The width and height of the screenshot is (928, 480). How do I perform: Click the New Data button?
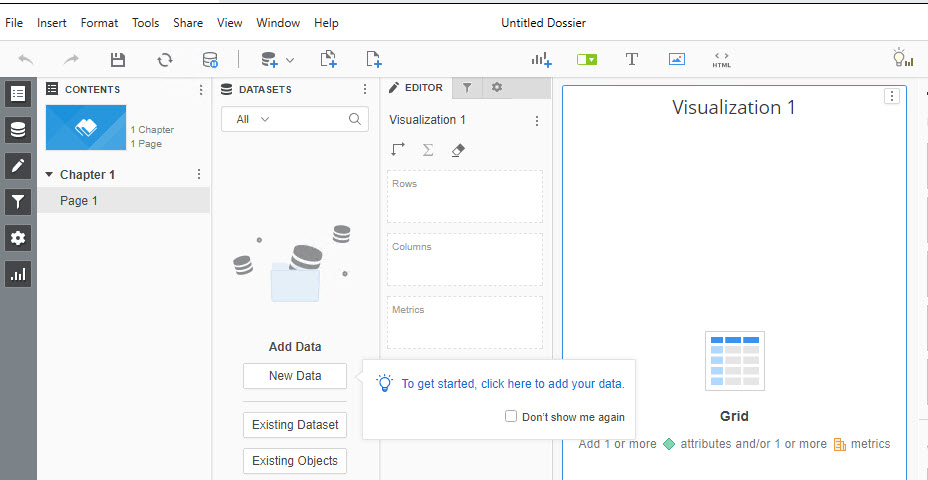(x=295, y=376)
